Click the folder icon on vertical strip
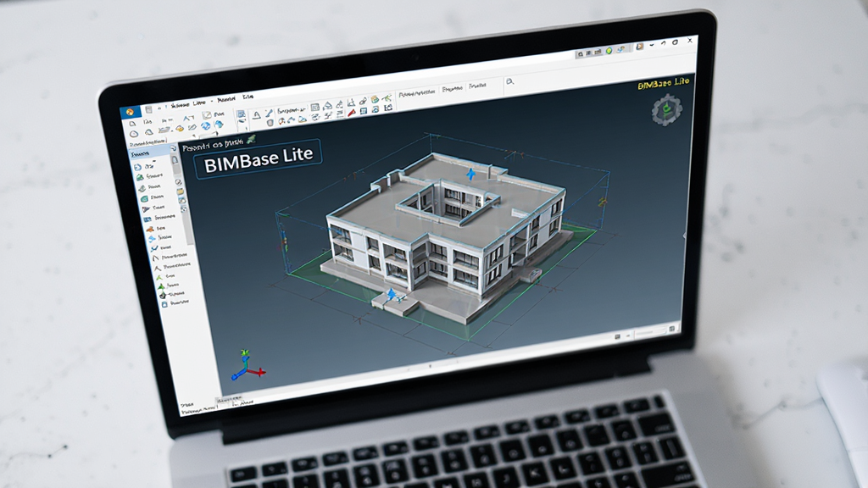The image size is (868, 488). 180,191
